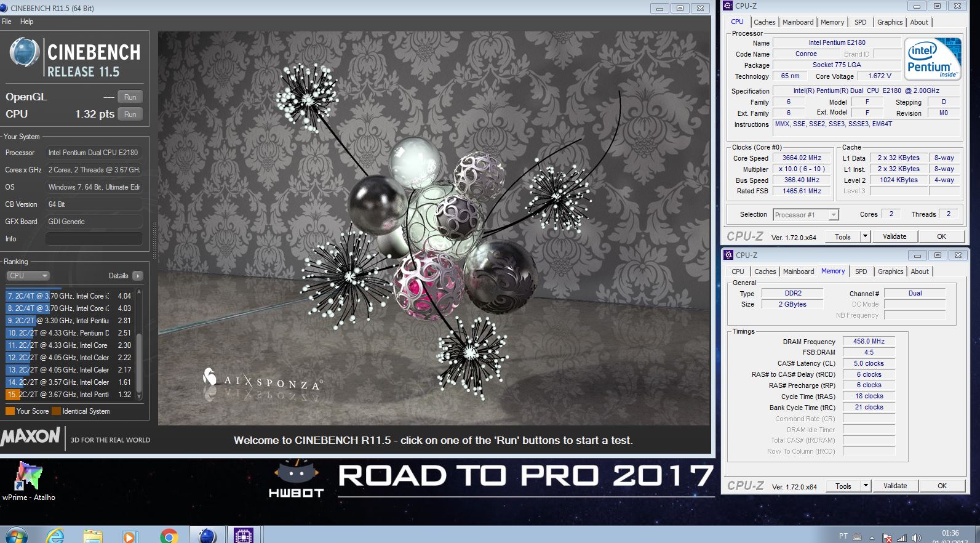Click the Cinebench title bar app icon
The height and width of the screenshot is (543, 980).
click(x=4, y=8)
